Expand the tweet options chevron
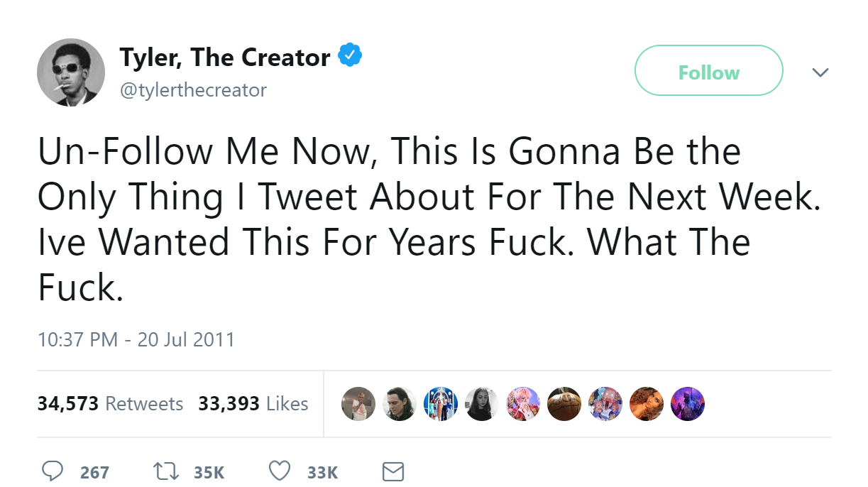The width and height of the screenshot is (868, 487). pos(820,72)
